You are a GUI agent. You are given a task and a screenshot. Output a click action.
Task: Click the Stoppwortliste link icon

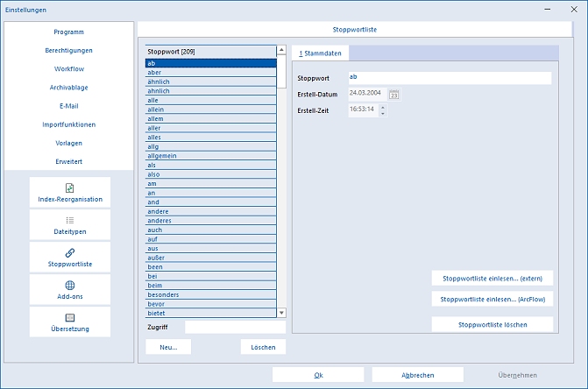click(x=70, y=253)
